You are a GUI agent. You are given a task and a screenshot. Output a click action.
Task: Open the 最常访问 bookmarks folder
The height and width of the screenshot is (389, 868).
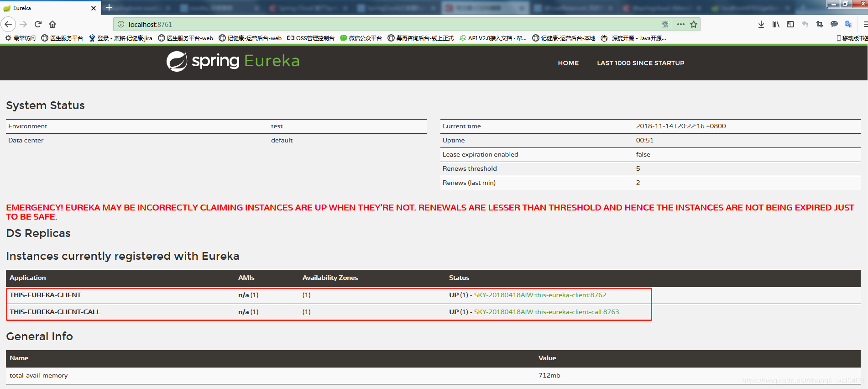tap(21, 38)
